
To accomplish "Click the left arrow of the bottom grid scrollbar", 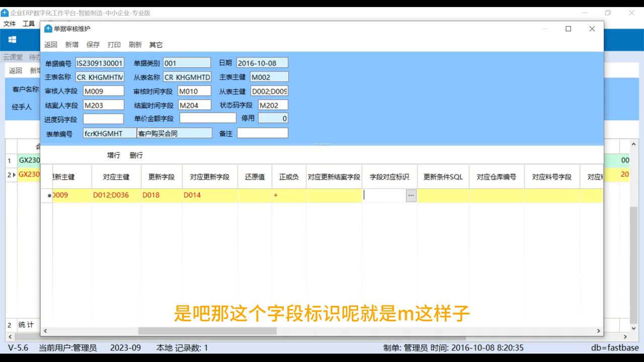I will point(45,331).
